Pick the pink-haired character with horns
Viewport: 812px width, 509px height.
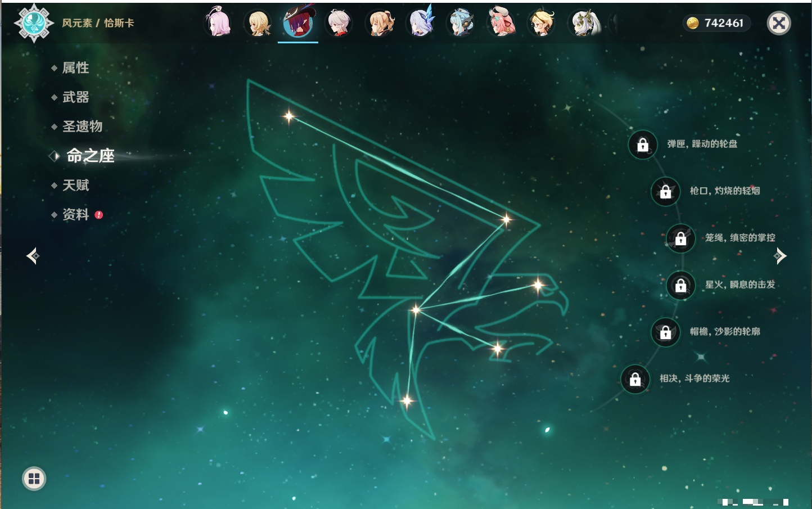tap(501, 23)
